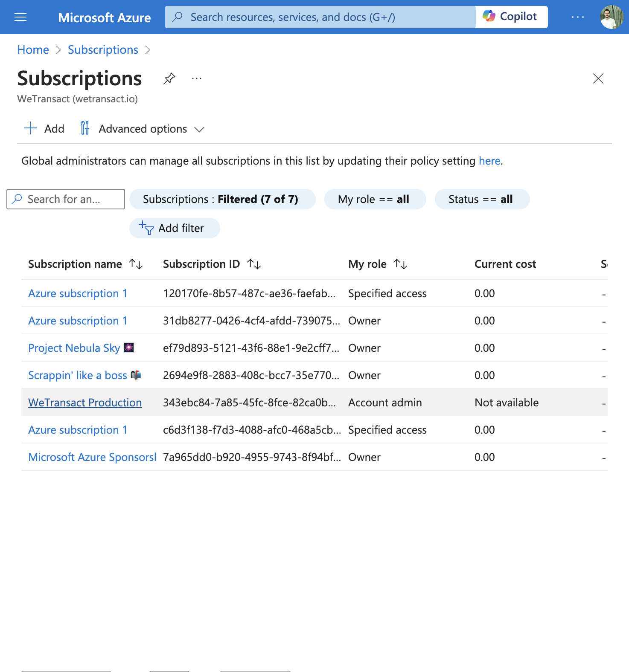Expand the Advanced options dropdown
This screenshot has width=629, height=672.
(x=143, y=129)
